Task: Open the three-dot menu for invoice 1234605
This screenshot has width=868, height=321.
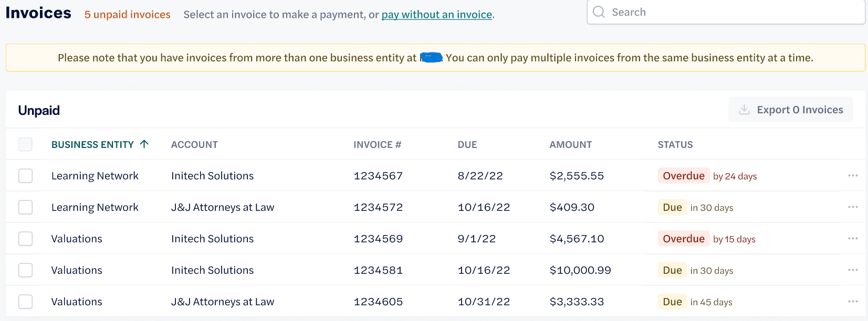Action: [853, 302]
